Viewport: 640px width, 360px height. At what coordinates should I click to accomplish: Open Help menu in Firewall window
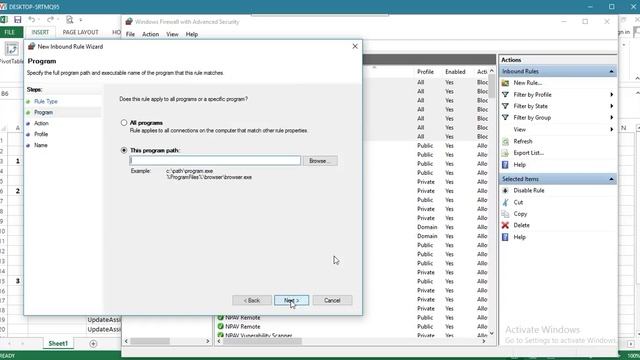pos(191,34)
